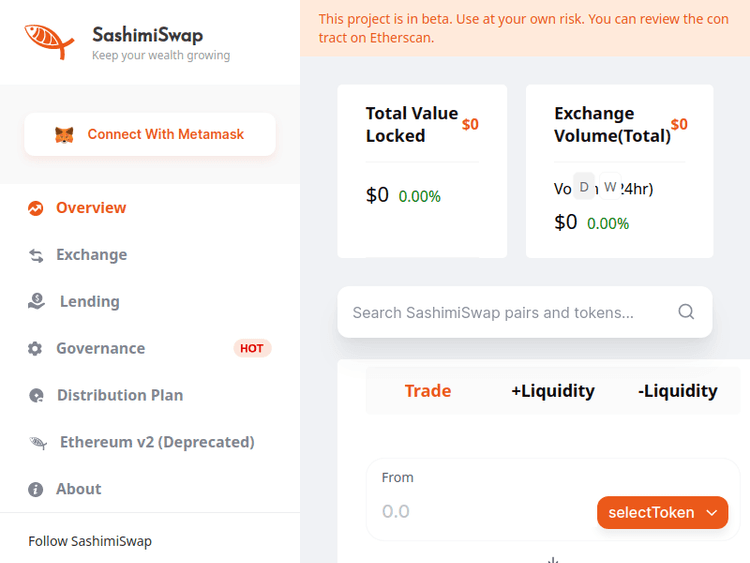Click the About info icon
750x563 pixels.
point(36,489)
